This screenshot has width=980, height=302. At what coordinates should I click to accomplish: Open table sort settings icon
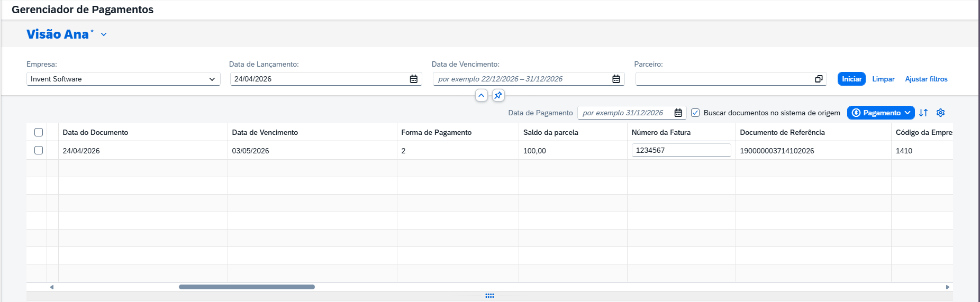click(x=923, y=113)
